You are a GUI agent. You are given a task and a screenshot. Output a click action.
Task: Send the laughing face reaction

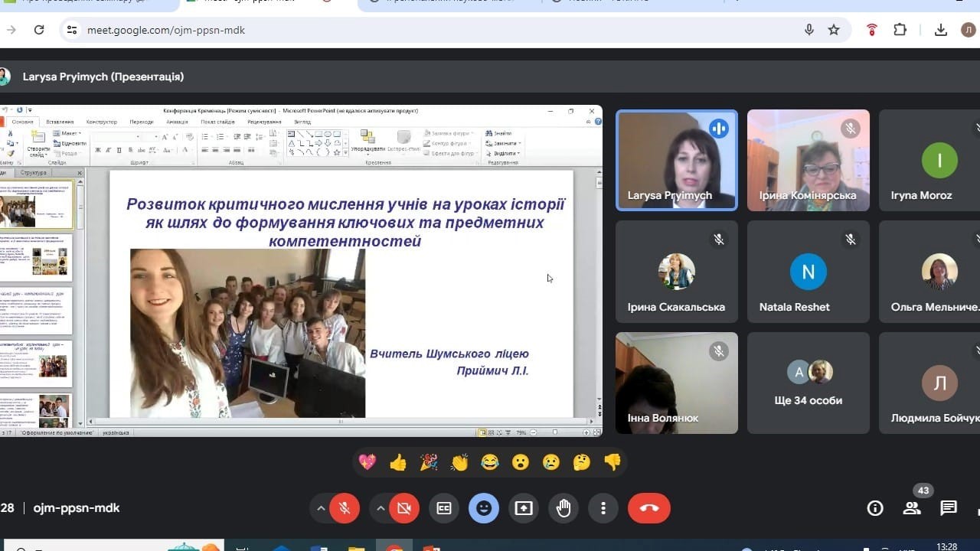(x=490, y=462)
